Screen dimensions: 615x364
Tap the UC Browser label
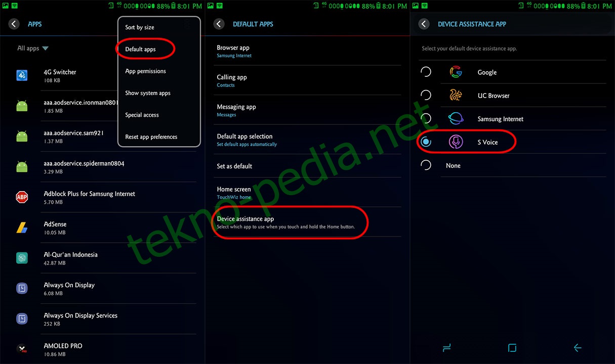[x=494, y=96]
